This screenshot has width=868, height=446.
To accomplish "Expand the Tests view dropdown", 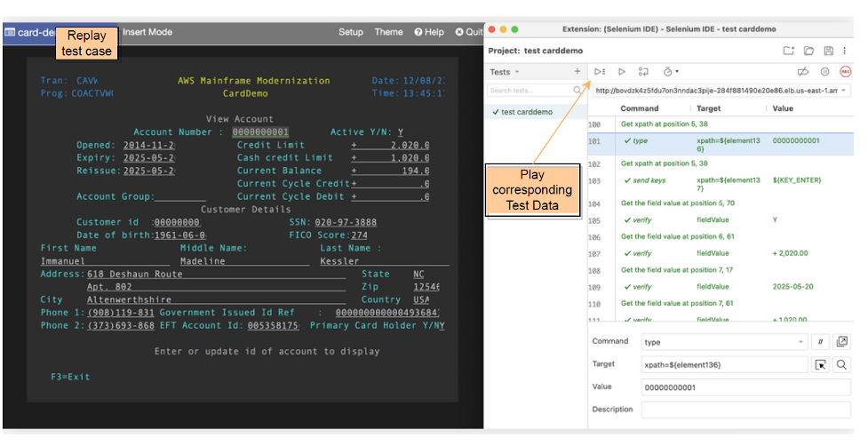I will coord(505,71).
